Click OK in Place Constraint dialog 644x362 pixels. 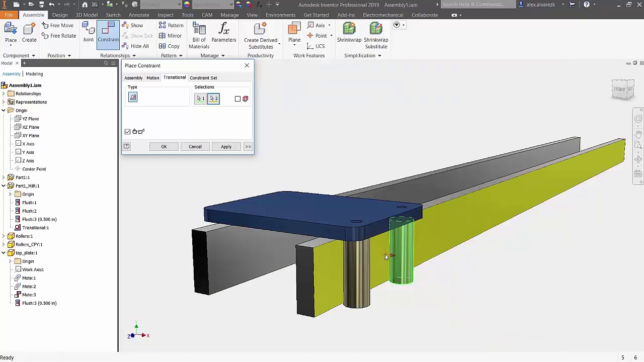(x=164, y=146)
